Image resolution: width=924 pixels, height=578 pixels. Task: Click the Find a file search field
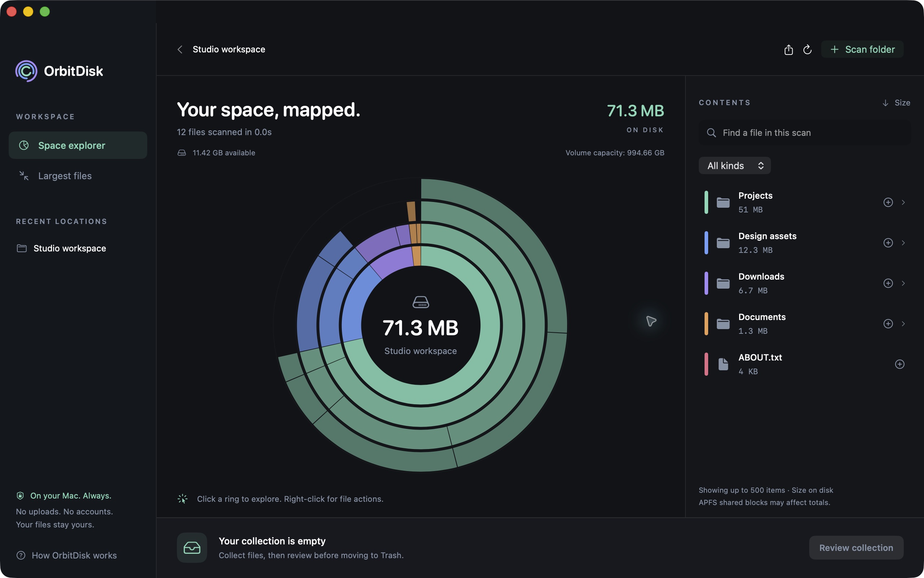coord(805,133)
